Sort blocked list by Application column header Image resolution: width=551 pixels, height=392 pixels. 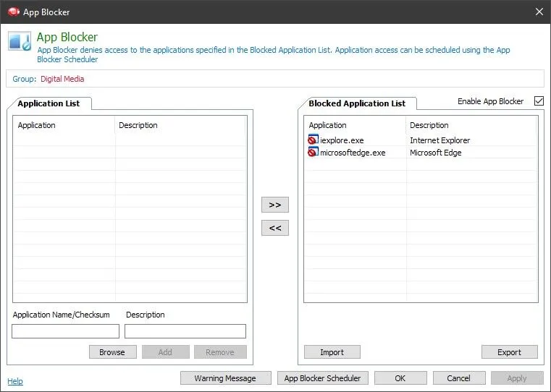pos(355,125)
